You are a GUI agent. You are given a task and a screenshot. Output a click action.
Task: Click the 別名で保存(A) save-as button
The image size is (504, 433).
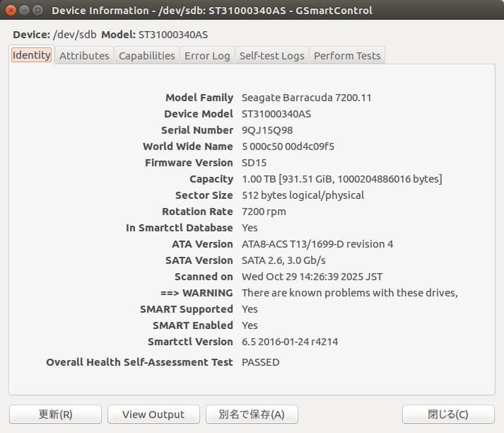point(252,414)
